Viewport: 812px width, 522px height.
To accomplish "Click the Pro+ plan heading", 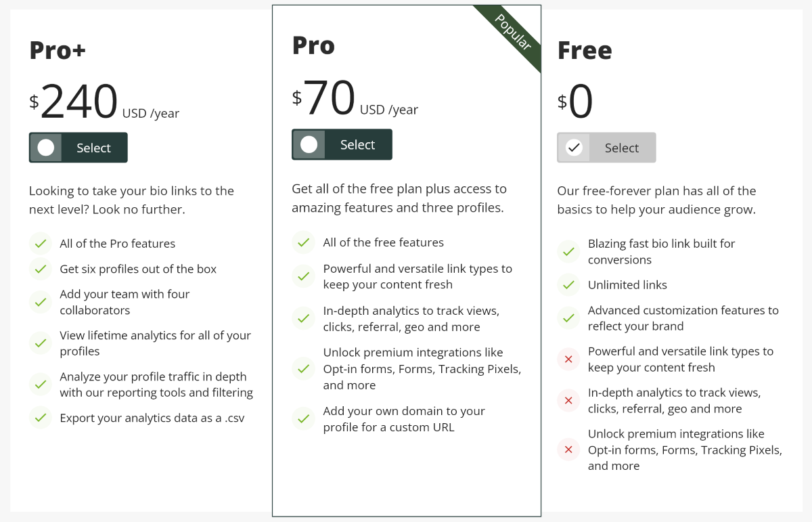I will tap(58, 51).
